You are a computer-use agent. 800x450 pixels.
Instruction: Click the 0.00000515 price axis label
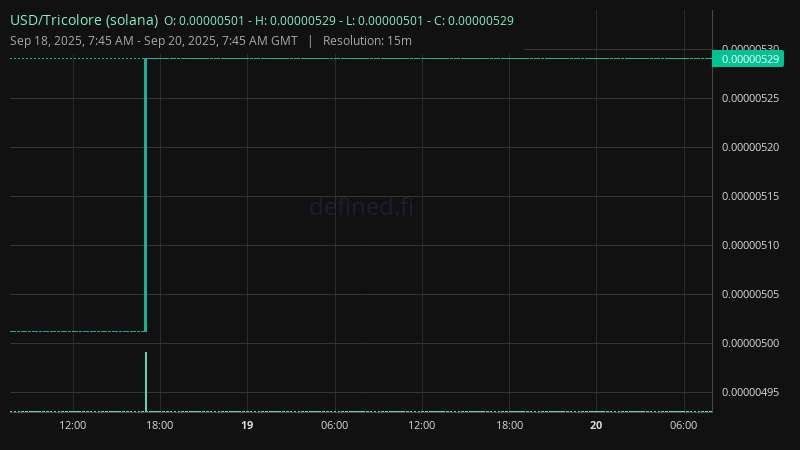click(x=751, y=196)
